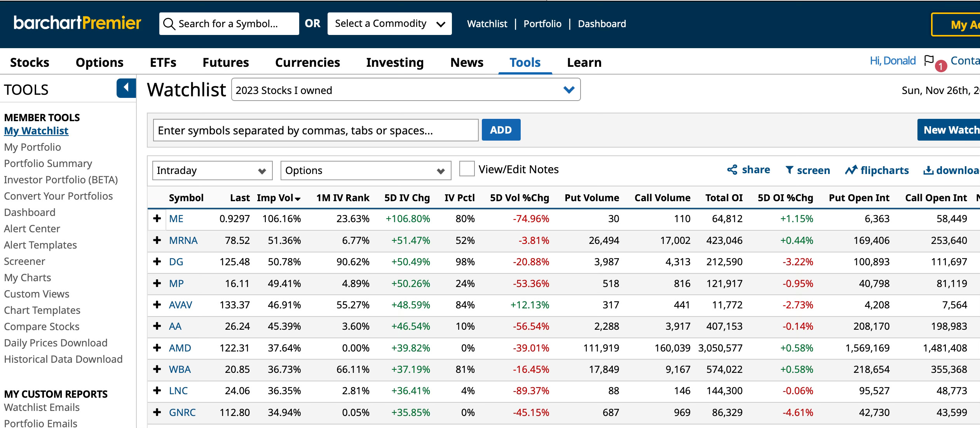The height and width of the screenshot is (428, 980).
Task: Open the notifications flag icon
Action: pyautogui.click(x=929, y=61)
